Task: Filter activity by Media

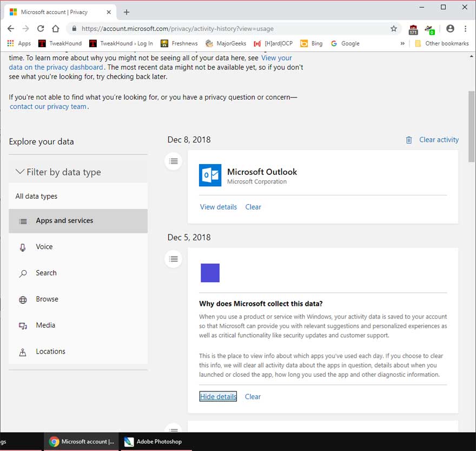Action: [x=78, y=325]
